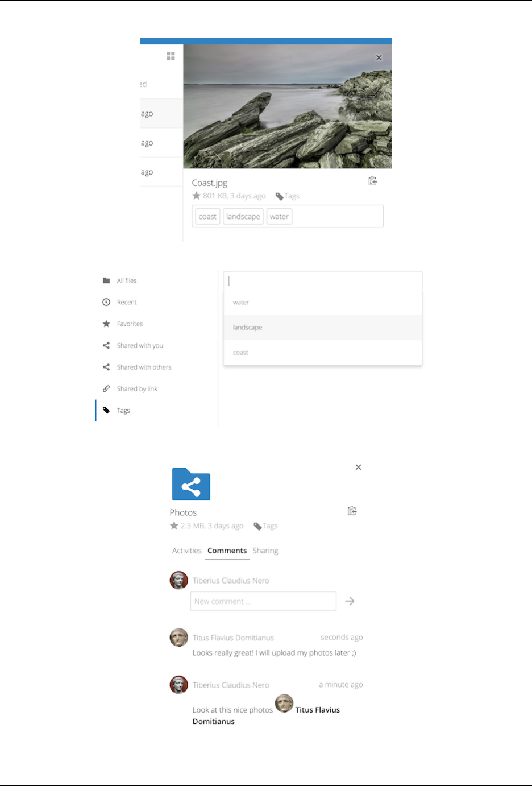Switch to the Sharing tab
The width and height of the screenshot is (532, 786).
point(265,551)
